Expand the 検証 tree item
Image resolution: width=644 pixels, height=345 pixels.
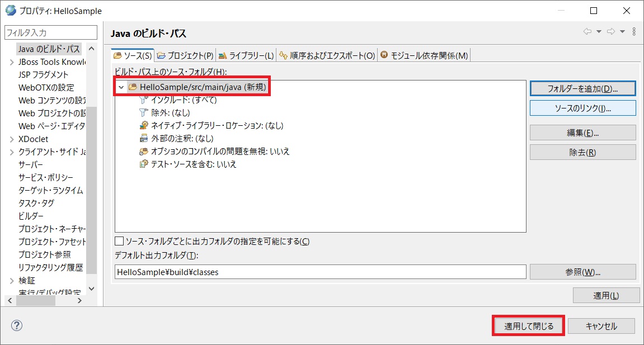12,281
